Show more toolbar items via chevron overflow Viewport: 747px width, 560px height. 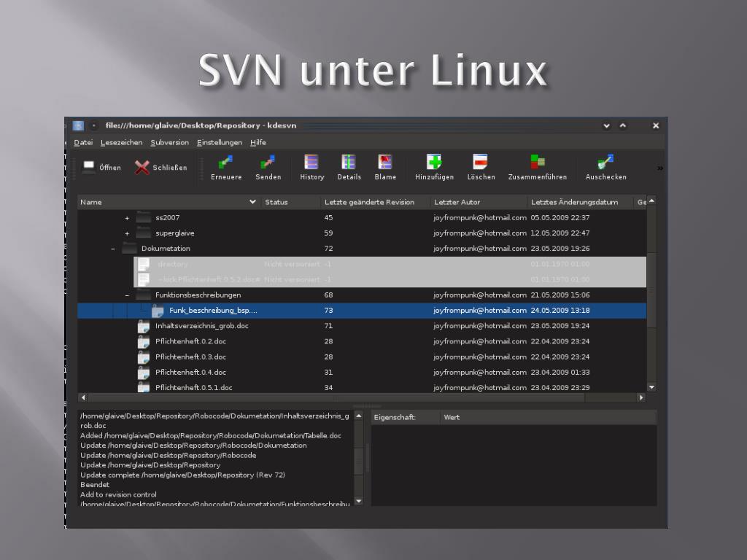point(659,168)
